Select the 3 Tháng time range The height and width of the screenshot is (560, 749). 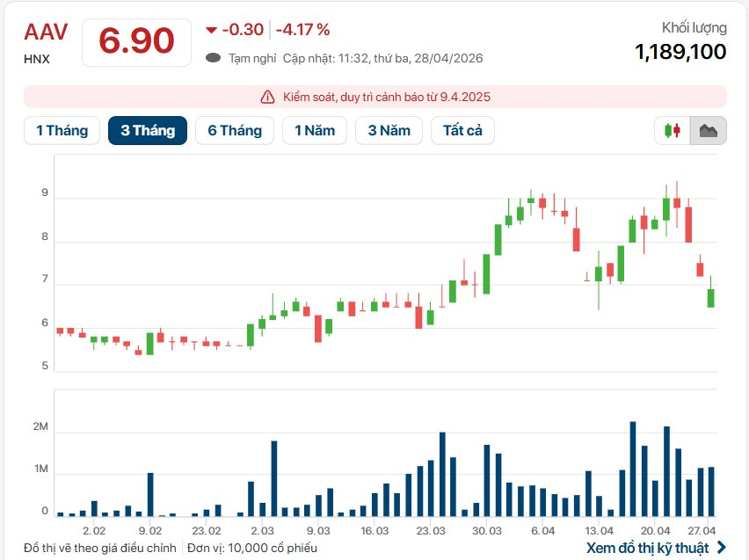point(148,131)
